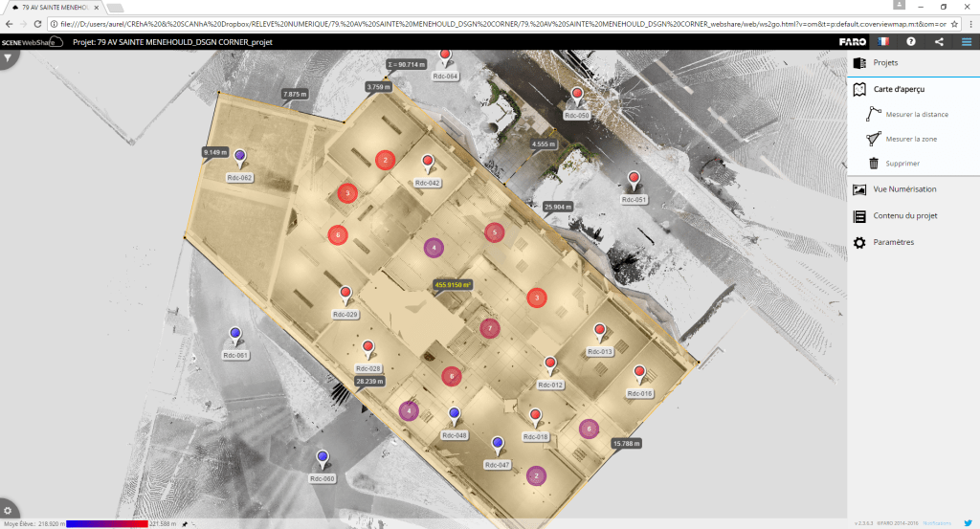Screen dimensions: 980x529
Task: Click the French flag language selector
Action: [x=883, y=42]
